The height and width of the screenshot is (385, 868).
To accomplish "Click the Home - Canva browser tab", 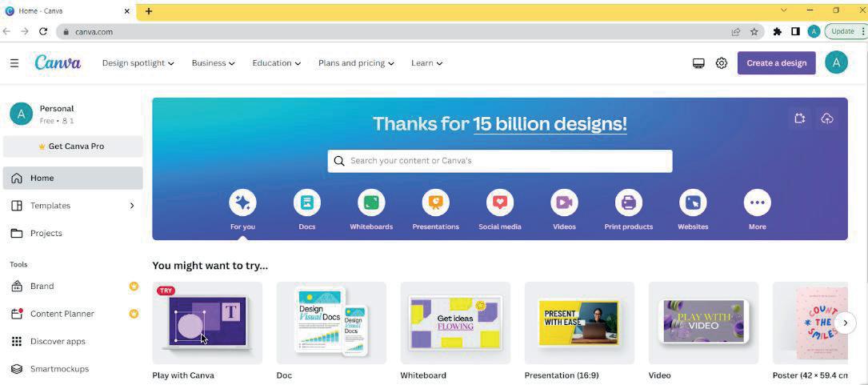I will [x=67, y=11].
